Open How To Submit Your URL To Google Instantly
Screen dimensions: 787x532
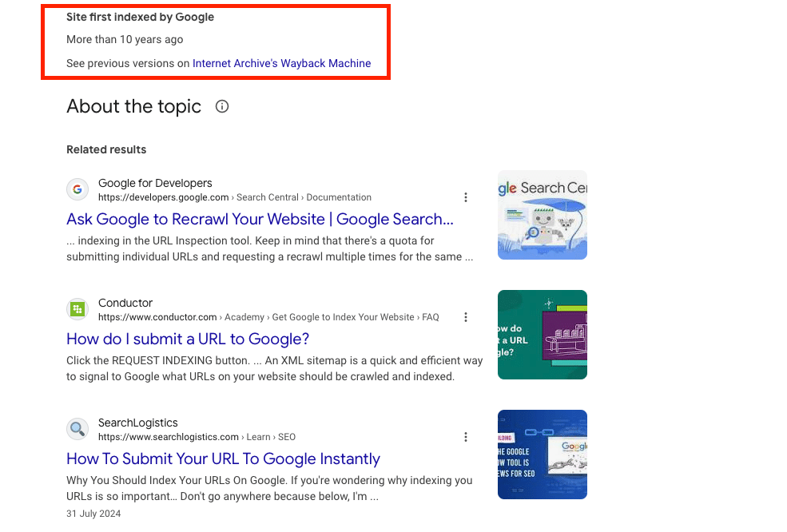tap(223, 459)
